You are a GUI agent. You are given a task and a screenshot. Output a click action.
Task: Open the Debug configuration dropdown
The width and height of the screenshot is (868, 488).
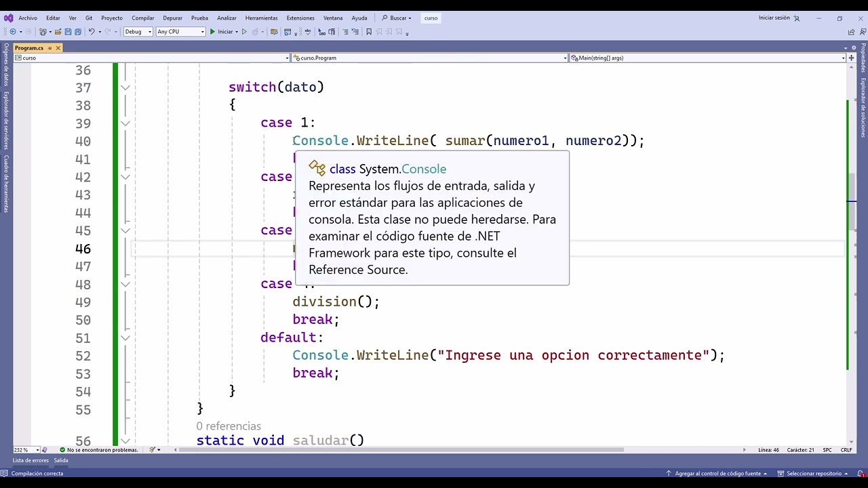(x=138, y=32)
